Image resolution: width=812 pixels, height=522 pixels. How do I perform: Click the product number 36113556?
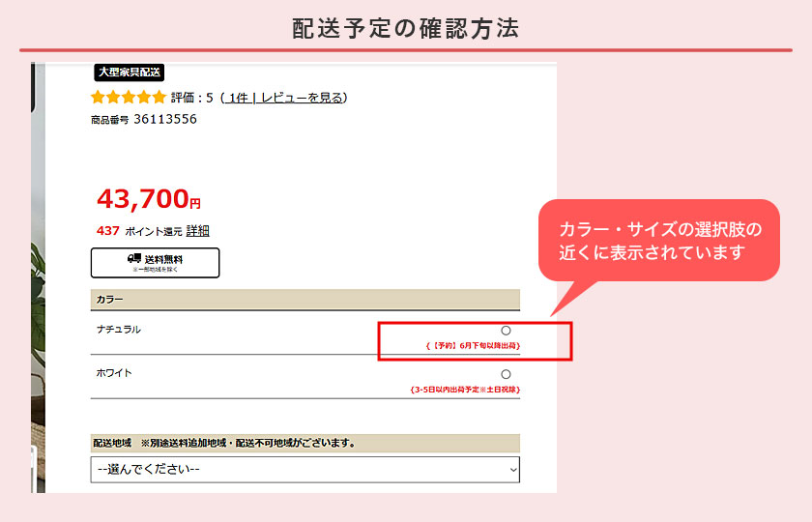pyautogui.click(x=164, y=119)
